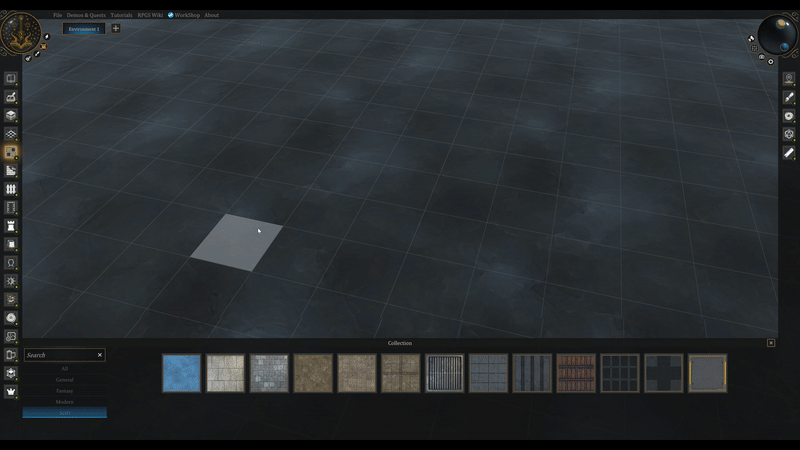Choose the rust orange paneled tile
Image resolution: width=800 pixels, height=450 pixels.
pyautogui.click(x=576, y=373)
